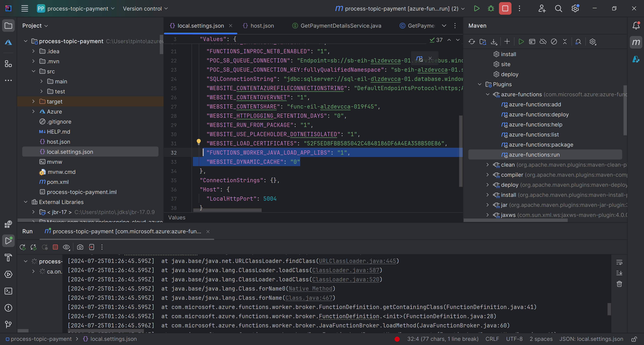Run the process-topic-payment configuration
644x345 pixels.
click(477, 9)
